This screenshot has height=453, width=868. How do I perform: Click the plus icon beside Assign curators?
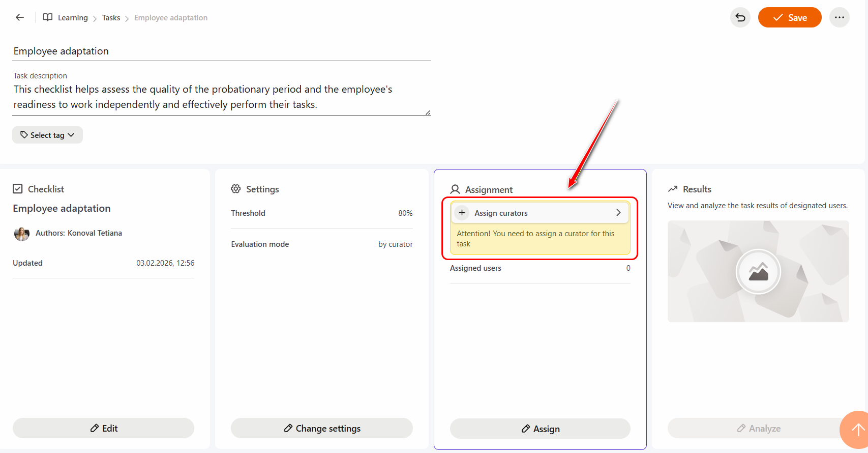[x=462, y=213]
